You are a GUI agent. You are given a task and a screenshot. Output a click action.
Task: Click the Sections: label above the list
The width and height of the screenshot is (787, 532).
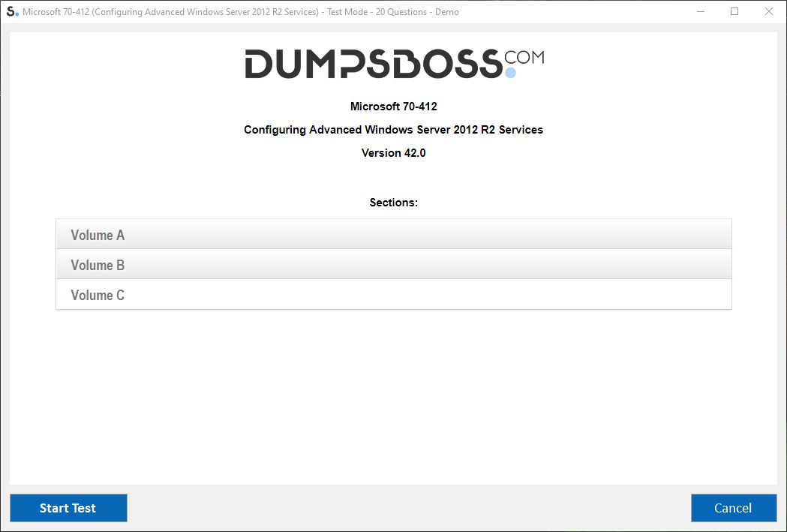(393, 203)
